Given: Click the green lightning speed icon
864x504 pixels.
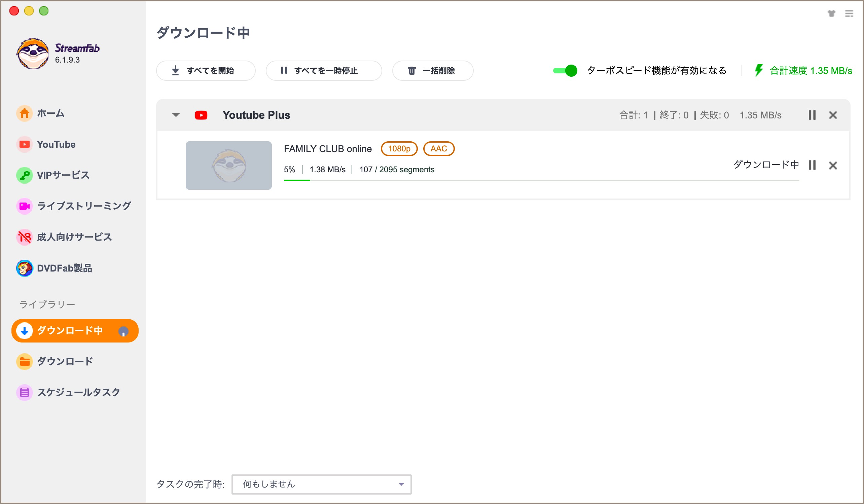Looking at the screenshot, I should (x=759, y=70).
